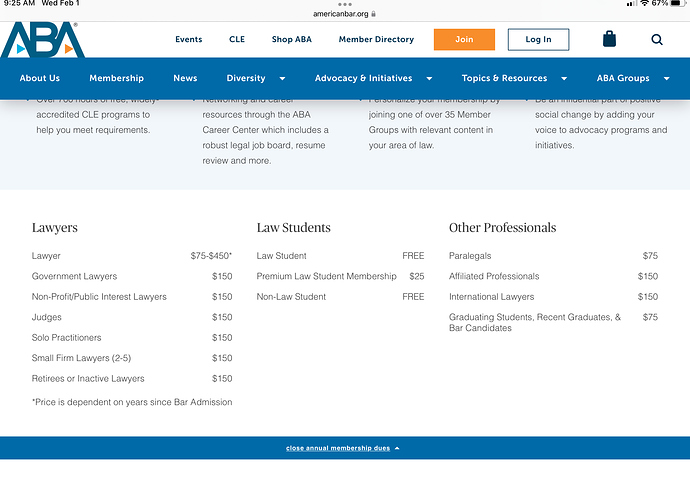Select the Judges membership row
This screenshot has width=690, height=493.
point(132,317)
